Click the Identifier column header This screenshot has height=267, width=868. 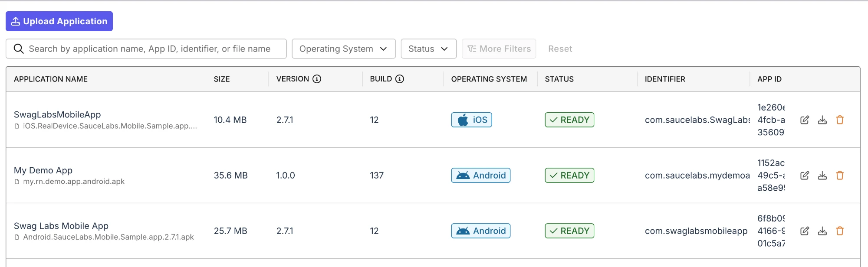pyautogui.click(x=665, y=79)
